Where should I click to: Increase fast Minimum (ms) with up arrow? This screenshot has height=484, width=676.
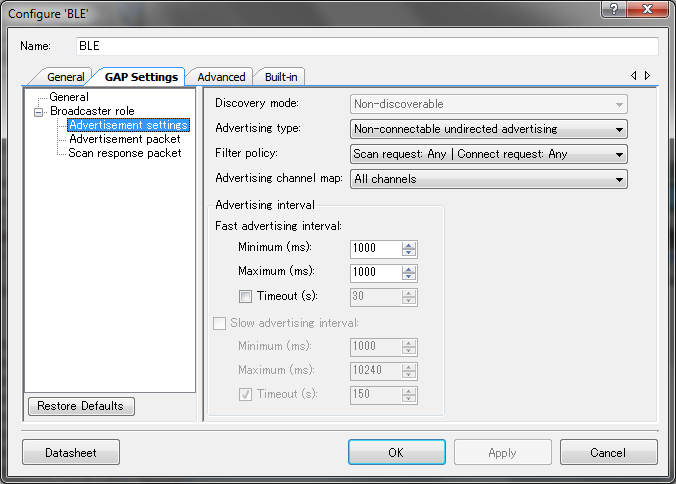click(x=409, y=245)
